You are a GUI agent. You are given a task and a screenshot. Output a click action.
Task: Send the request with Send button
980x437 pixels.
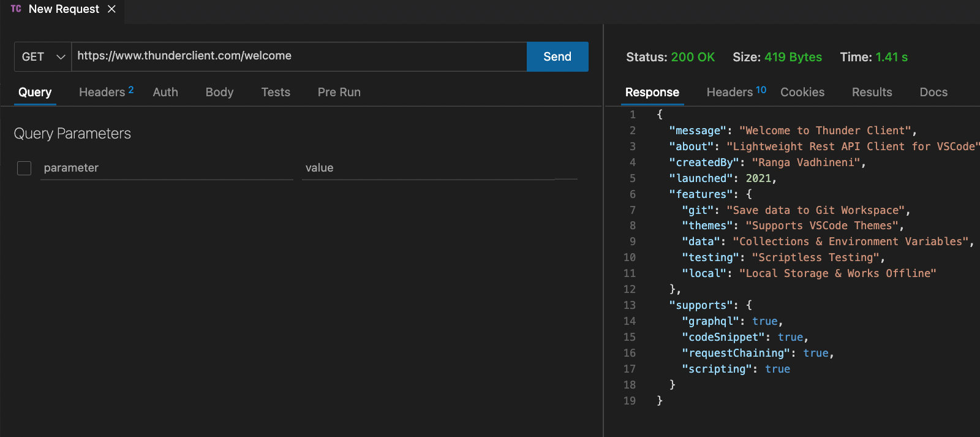(x=557, y=56)
